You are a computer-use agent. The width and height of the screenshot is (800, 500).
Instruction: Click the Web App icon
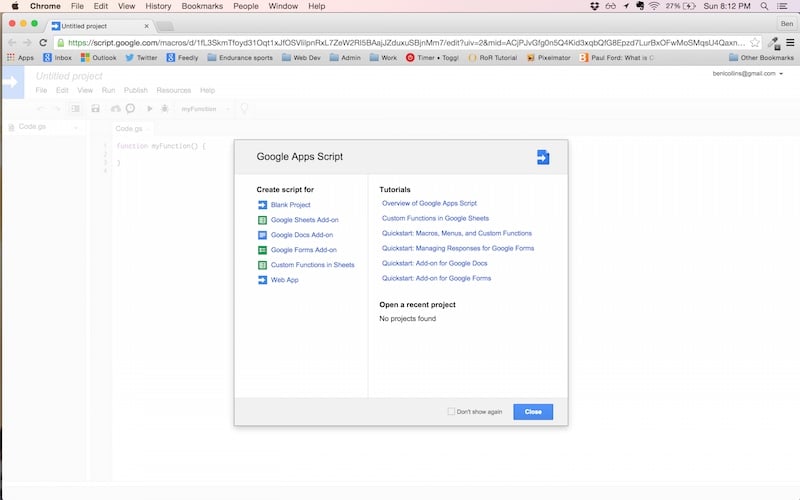pos(262,280)
